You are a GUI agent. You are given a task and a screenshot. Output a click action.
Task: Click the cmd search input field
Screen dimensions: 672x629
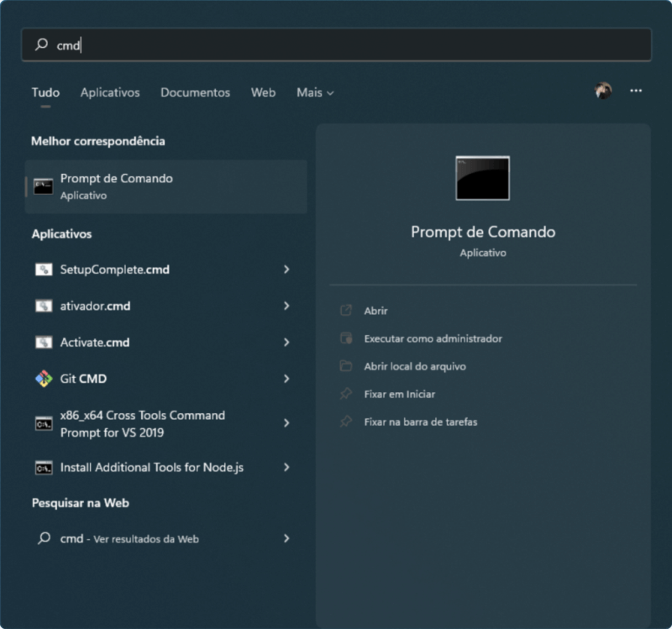coord(337,45)
